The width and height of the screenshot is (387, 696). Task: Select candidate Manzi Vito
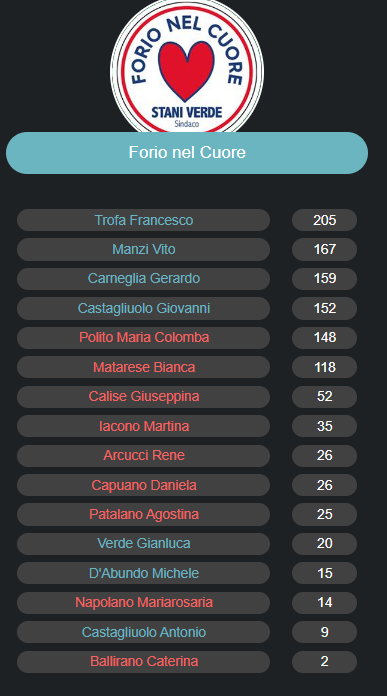(143, 249)
